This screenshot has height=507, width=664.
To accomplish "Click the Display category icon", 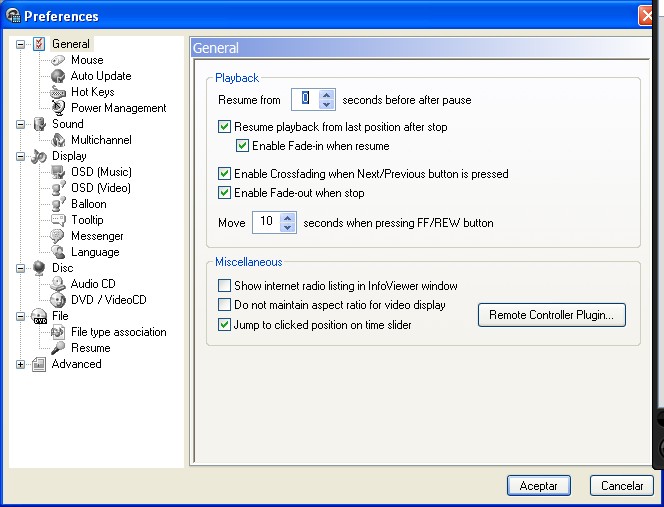I will (39, 156).
